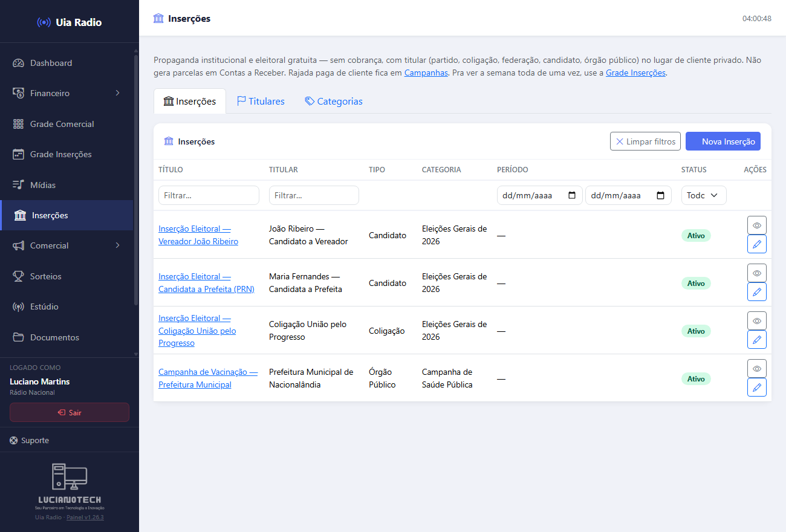Follow the Grade Inserções link in the description
This screenshot has height=532, width=786.
(635, 73)
